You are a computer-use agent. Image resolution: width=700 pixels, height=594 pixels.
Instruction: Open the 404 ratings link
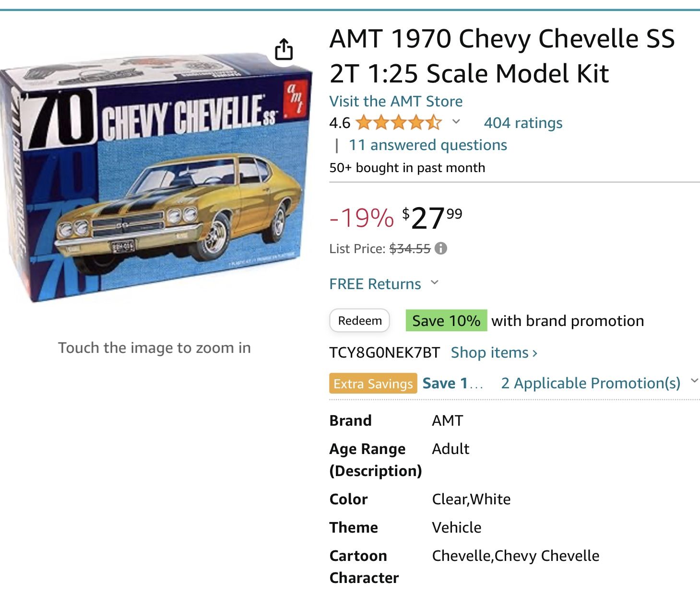point(523,123)
